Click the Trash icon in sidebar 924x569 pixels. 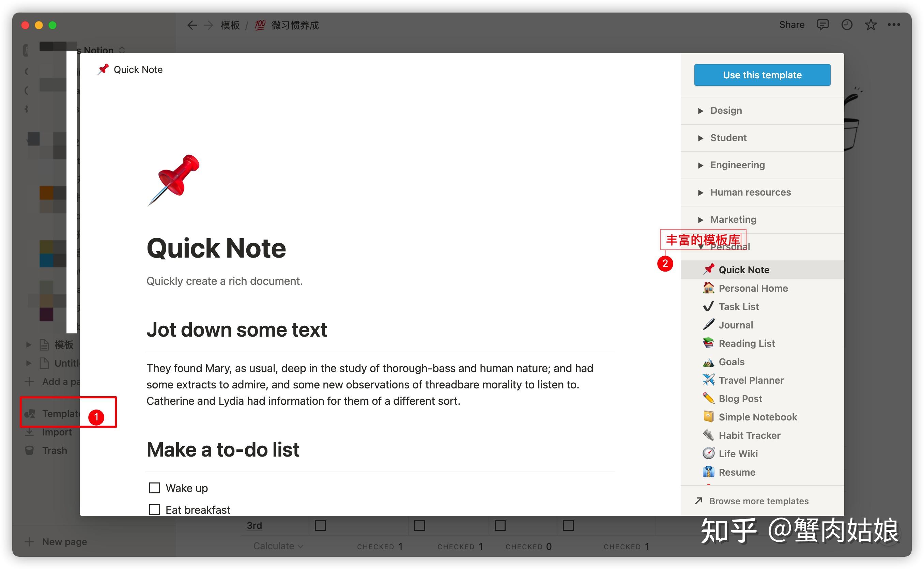point(29,450)
